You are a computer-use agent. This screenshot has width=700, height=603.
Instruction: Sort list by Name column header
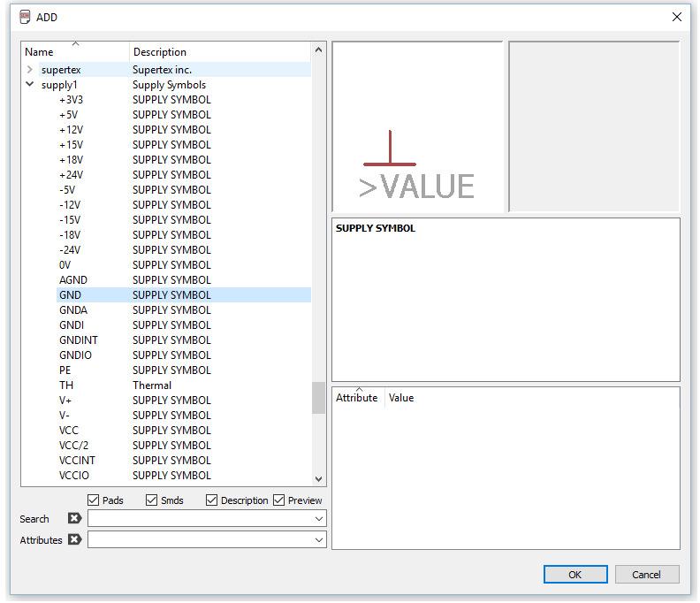tap(75, 52)
